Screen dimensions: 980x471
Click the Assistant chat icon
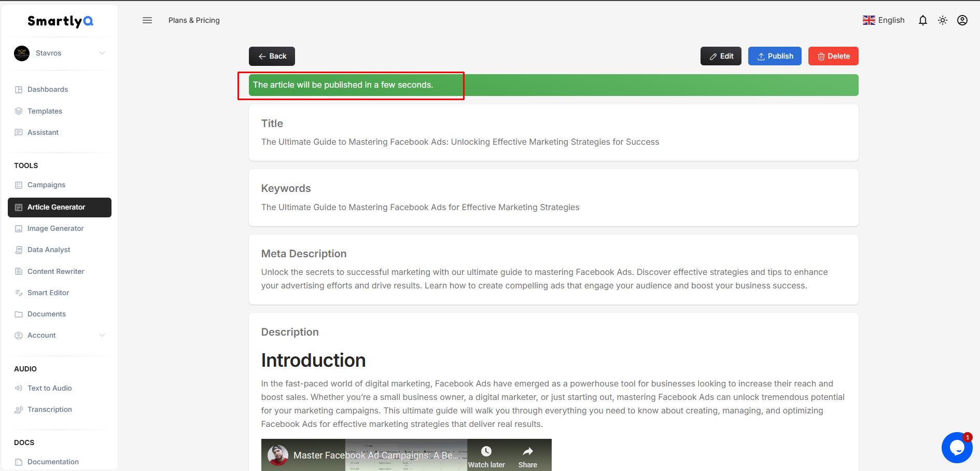tap(19, 132)
